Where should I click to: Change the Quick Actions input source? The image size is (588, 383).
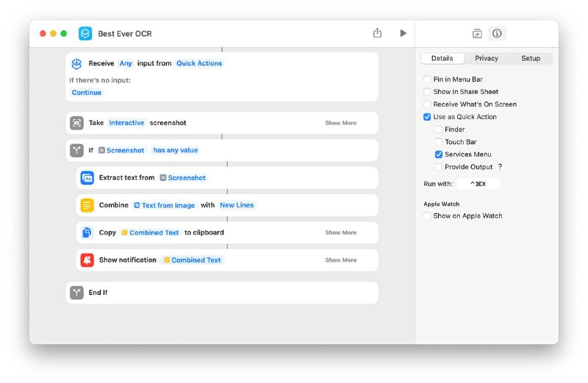pyautogui.click(x=199, y=63)
